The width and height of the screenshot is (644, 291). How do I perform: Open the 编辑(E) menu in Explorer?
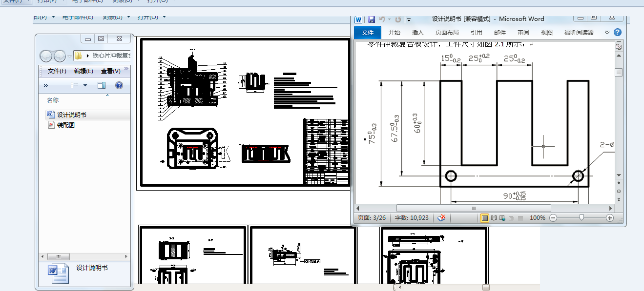coord(83,71)
